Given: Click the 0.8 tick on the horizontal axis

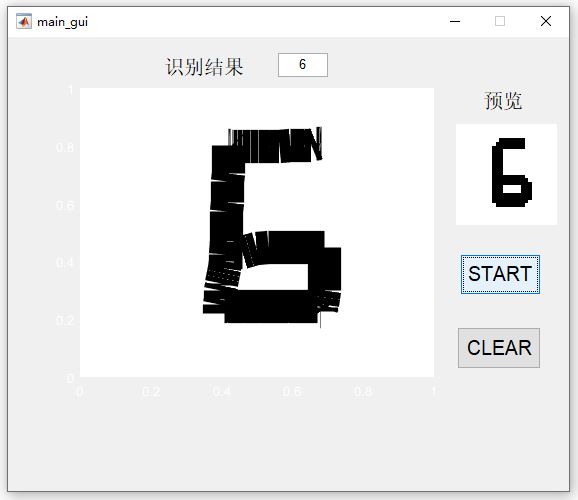Looking at the screenshot, I should (363, 392).
